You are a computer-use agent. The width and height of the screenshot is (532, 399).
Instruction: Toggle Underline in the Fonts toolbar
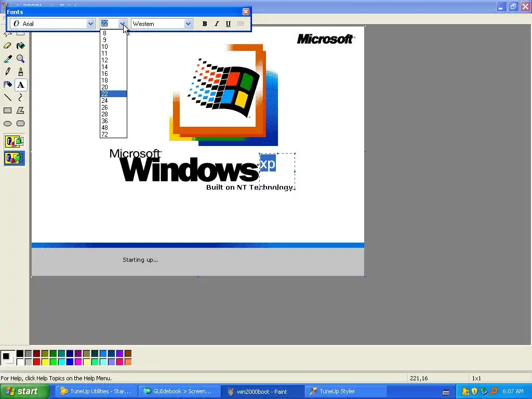click(x=229, y=24)
